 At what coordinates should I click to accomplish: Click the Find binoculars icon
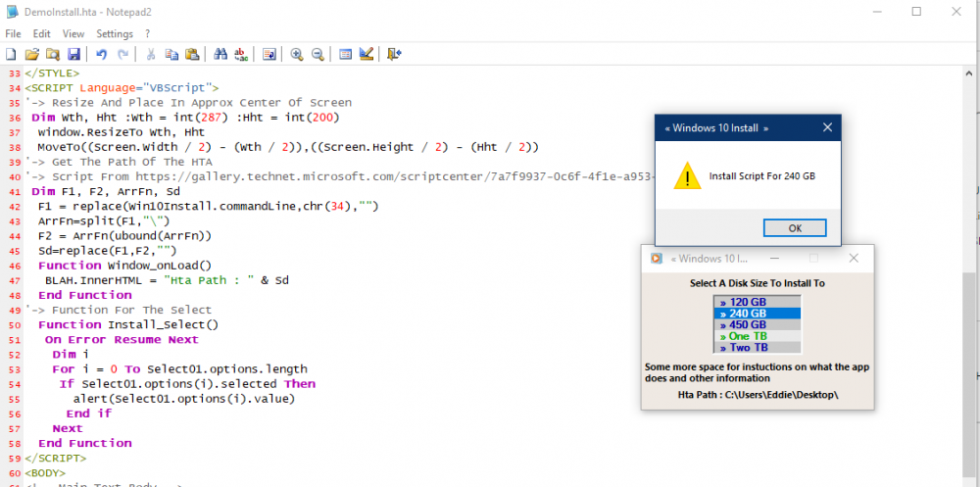[220, 54]
